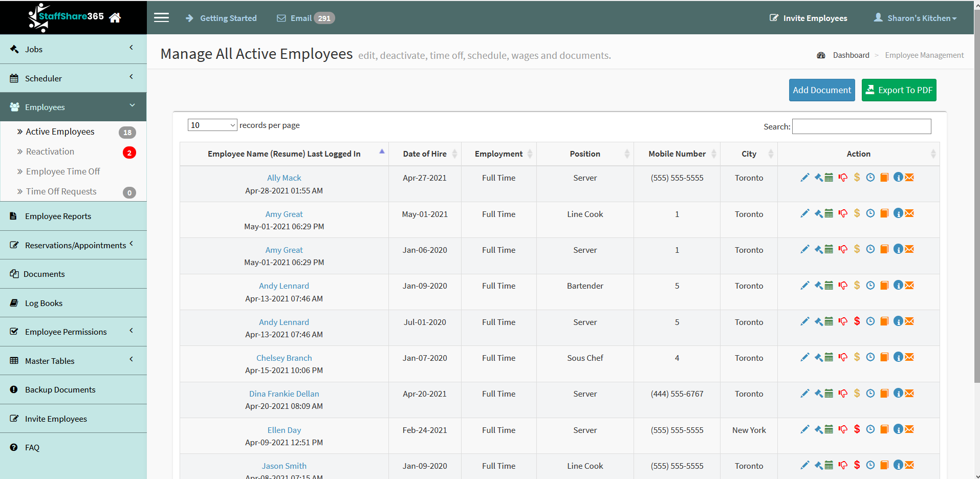Viewport: 980px width, 479px height.
Task: Click the envelope icon for Andy Lennard, Bartender
Action: [909, 286]
